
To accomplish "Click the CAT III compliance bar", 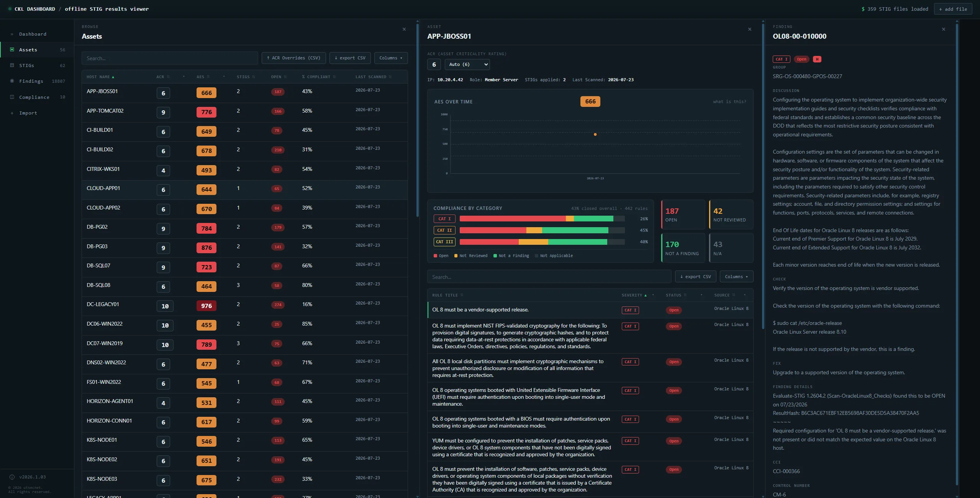I will coord(542,242).
